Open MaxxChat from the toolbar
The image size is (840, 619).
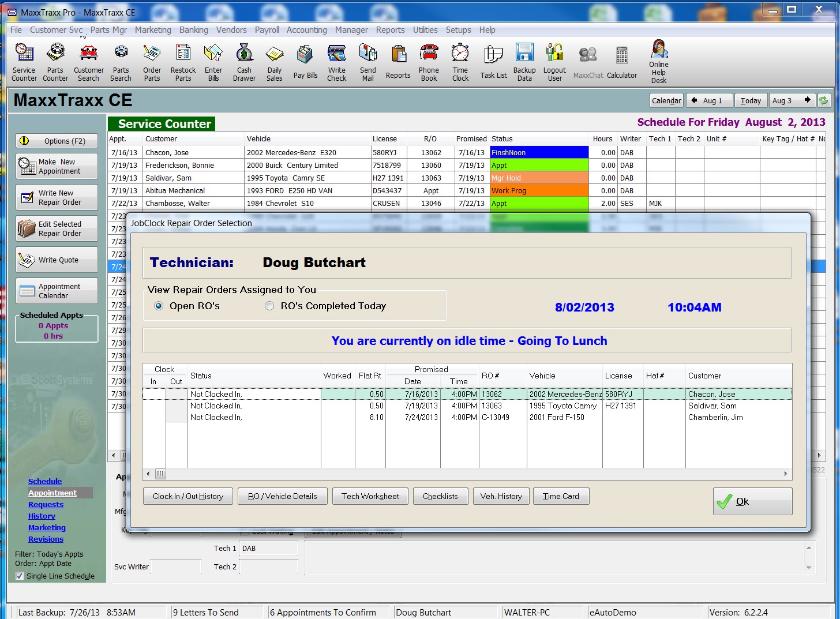[588, 62]
